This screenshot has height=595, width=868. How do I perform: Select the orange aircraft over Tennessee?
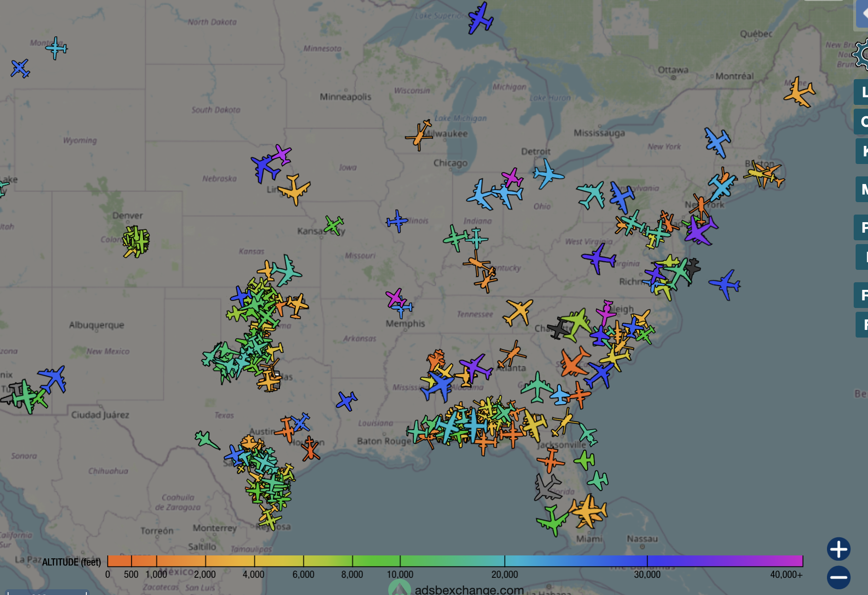pos(518,312)
